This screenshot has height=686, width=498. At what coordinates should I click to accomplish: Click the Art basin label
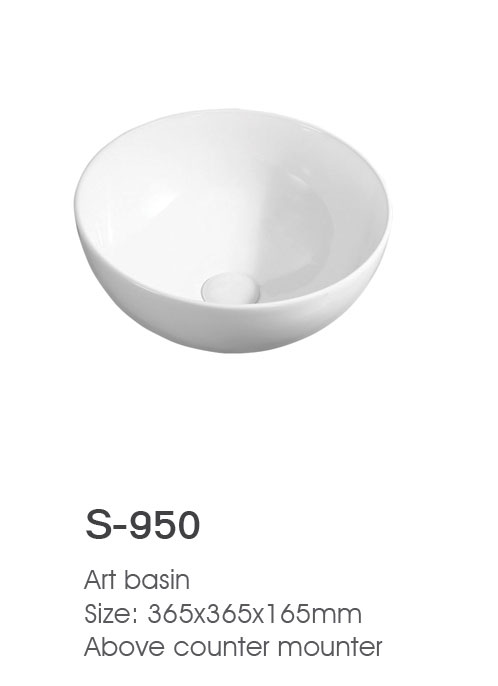[137, 580]
